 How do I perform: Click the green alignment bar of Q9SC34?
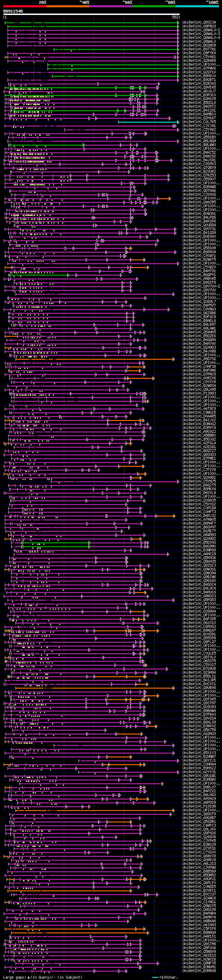click(92, 23)
